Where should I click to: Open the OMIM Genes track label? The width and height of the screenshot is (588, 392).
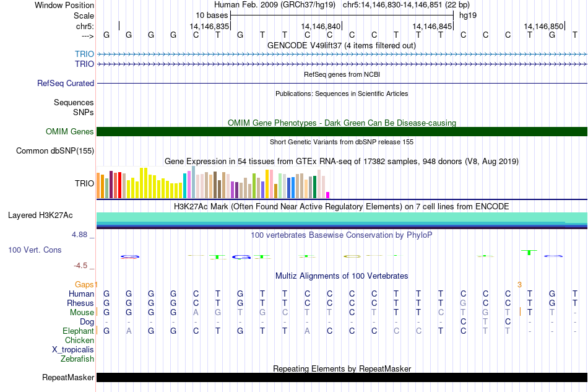(x=70, y=132)
